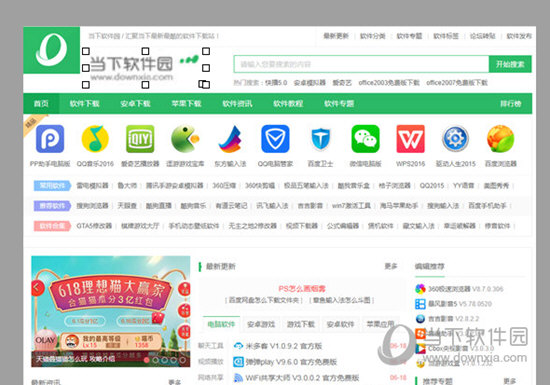Click the purple category tag before 搜狗浏览器
550x385 pixels.
[52, 205]
